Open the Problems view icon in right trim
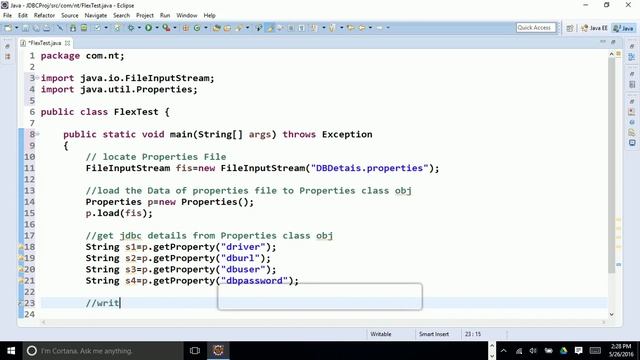 point(632,112)
